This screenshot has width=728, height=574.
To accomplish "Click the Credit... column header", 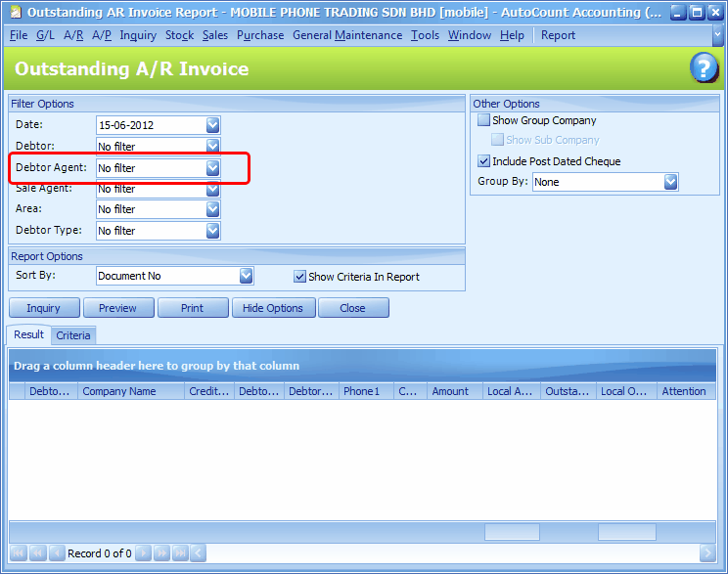I will [x=209, y=391].
